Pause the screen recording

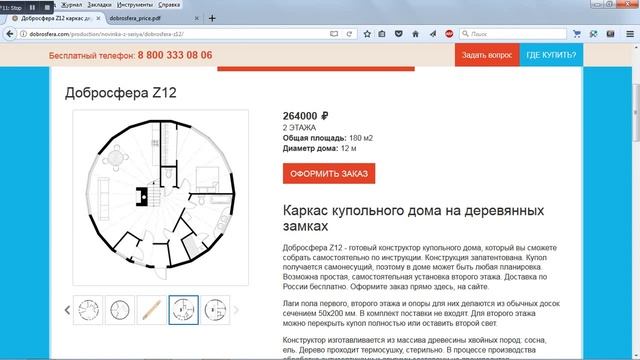(x=32, y=7)
